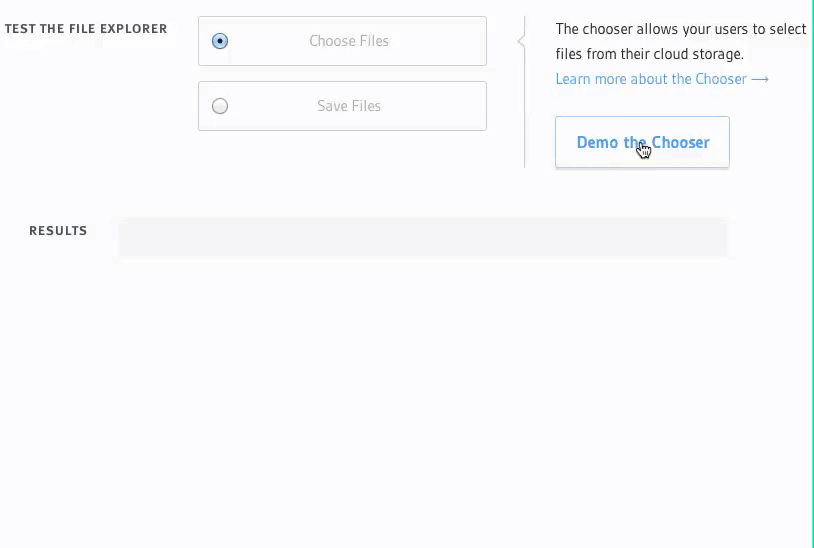The image size is (814, 548).
Task: Click empty space right of Choose Files label
Action: point(436,41)
